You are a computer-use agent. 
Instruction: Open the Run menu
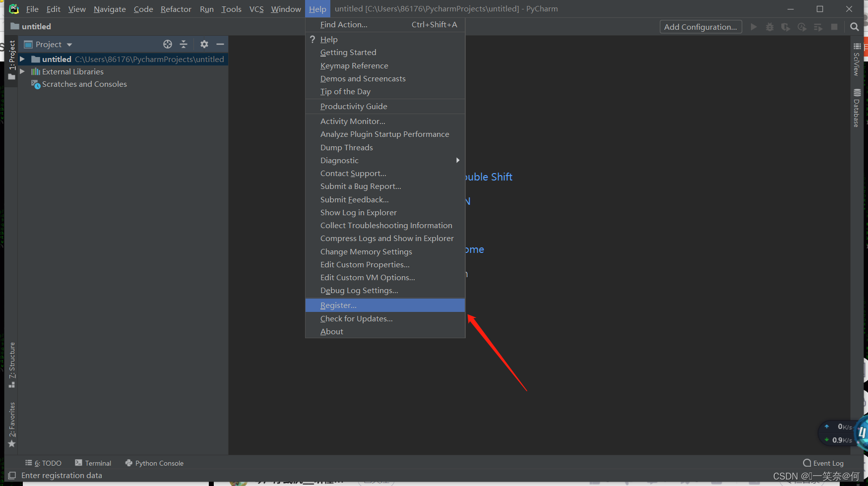click(x=207, y=9)
